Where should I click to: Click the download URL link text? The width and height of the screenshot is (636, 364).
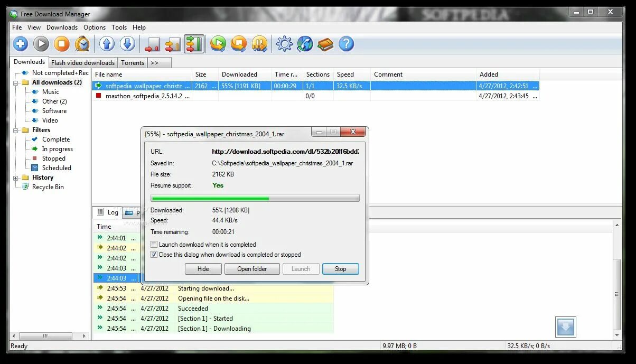pos(286,152)
